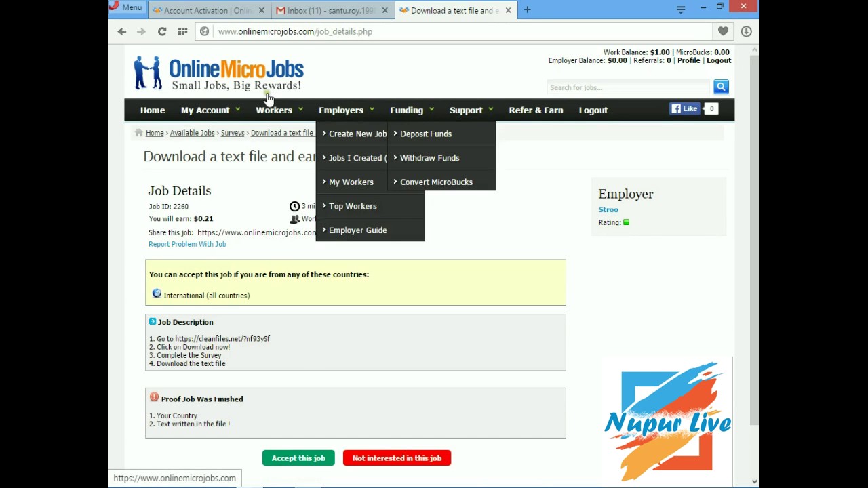Image resolution: width=868 pixels, height=488 pixels.
Task: Click the Accept this job button
Action: pos(298,458)
